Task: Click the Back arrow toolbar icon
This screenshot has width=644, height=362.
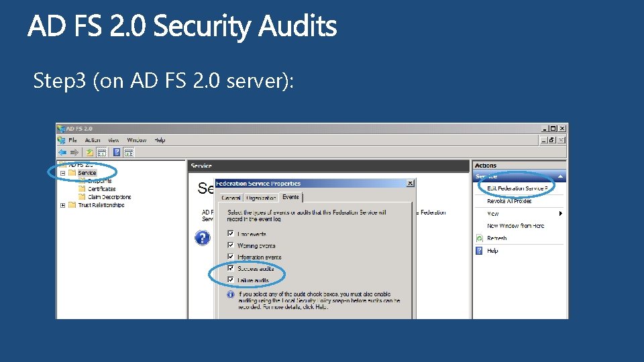Action: pyautogui.click(x=63, y=153)
